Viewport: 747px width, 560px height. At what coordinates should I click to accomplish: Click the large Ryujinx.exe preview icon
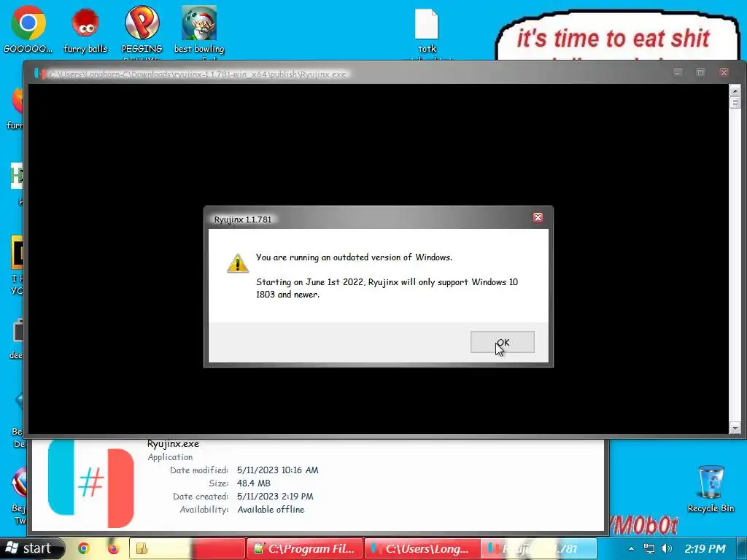[x=91, y=484]
